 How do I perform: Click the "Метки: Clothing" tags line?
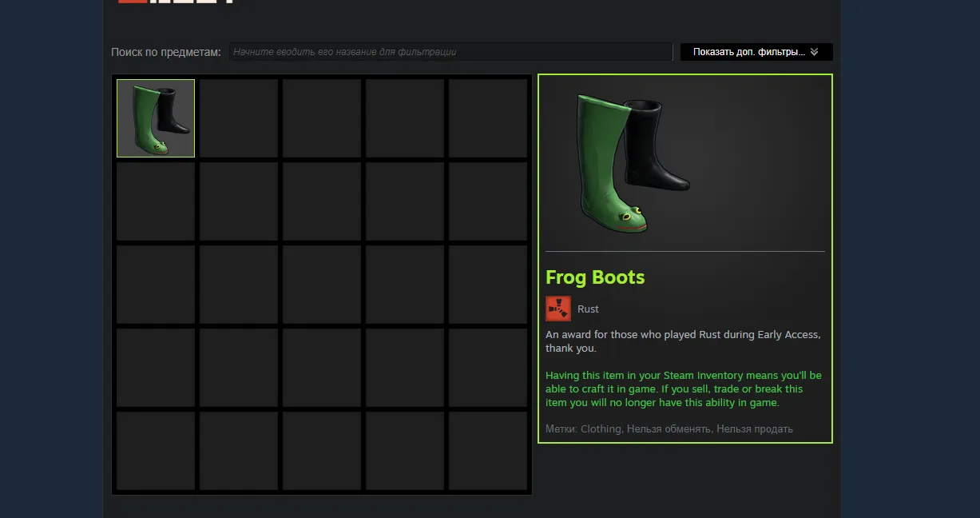[x=669, y=429]
